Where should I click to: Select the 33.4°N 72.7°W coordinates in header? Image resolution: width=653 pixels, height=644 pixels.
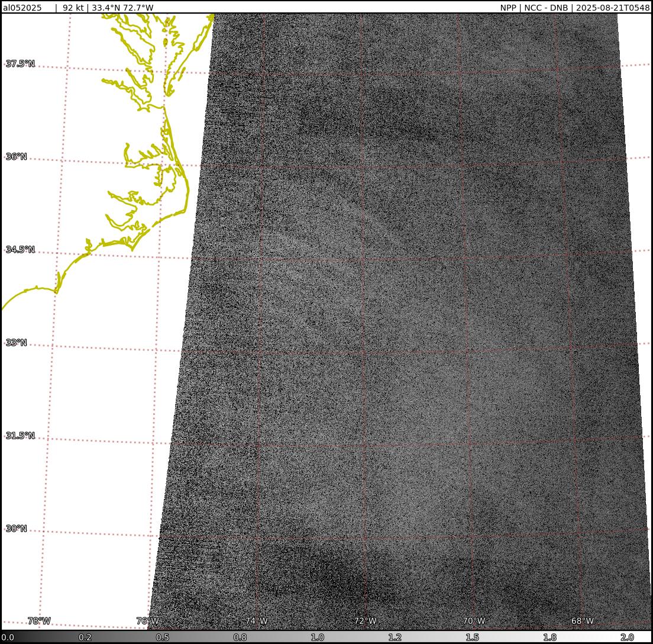coord(122,8)
